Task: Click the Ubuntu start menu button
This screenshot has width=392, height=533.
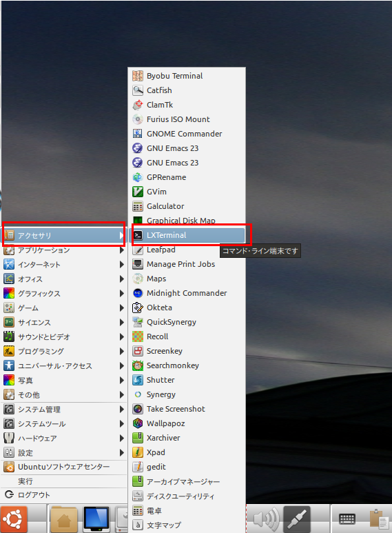Action: tap(14, 519)
